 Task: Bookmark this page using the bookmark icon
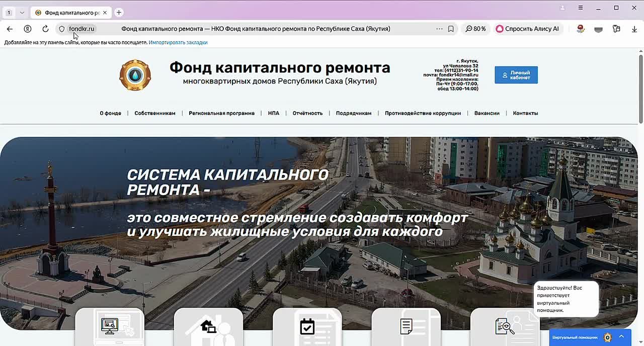pos(451,29)
